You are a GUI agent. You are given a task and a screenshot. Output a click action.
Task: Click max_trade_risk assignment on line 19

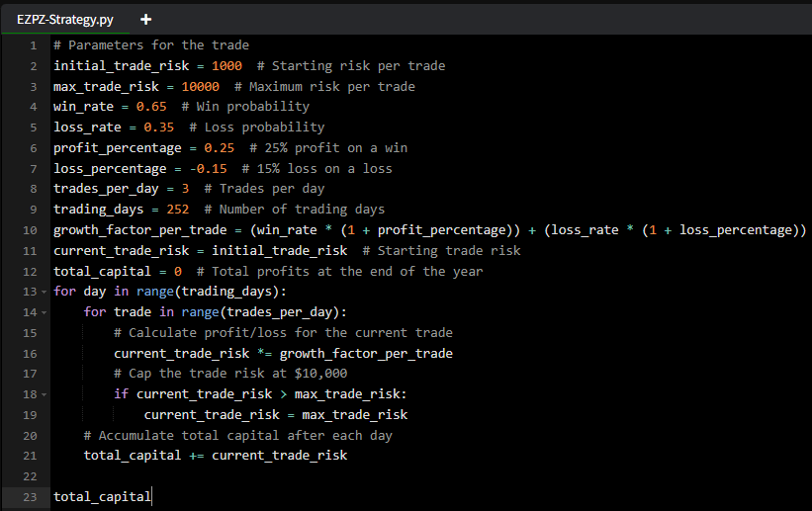355,415
